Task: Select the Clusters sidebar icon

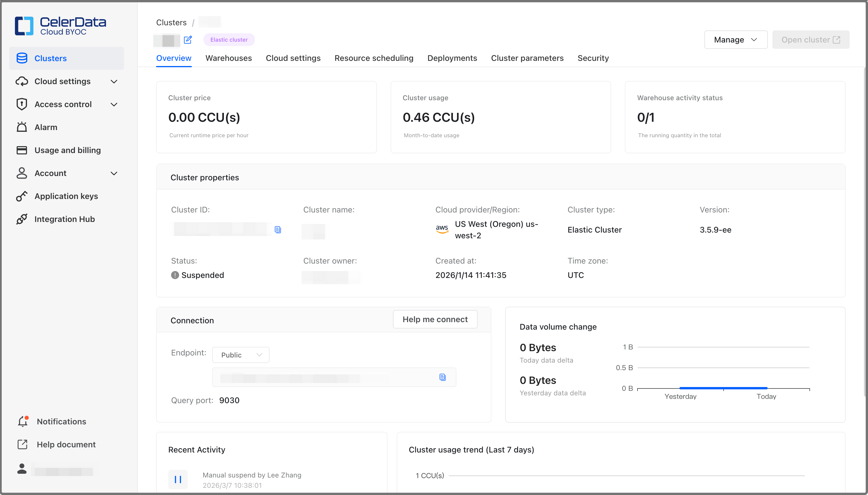Action: (22, 58)
